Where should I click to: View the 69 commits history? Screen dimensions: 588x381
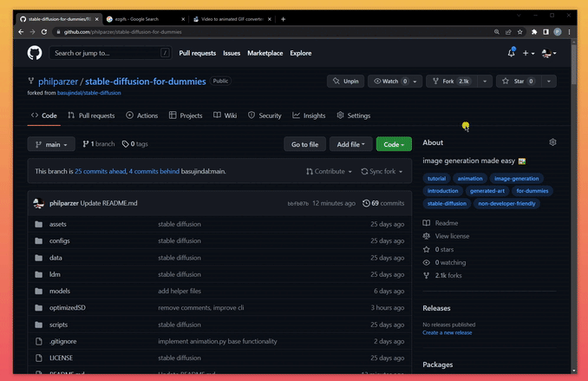pyautogui.click(x=383, y=203)
